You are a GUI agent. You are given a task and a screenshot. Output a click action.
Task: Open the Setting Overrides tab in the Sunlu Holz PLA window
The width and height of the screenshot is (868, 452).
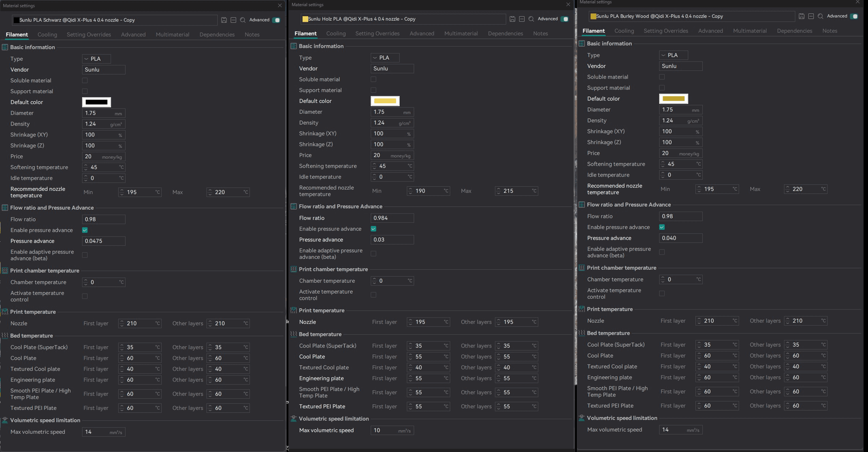coord(377,34)
